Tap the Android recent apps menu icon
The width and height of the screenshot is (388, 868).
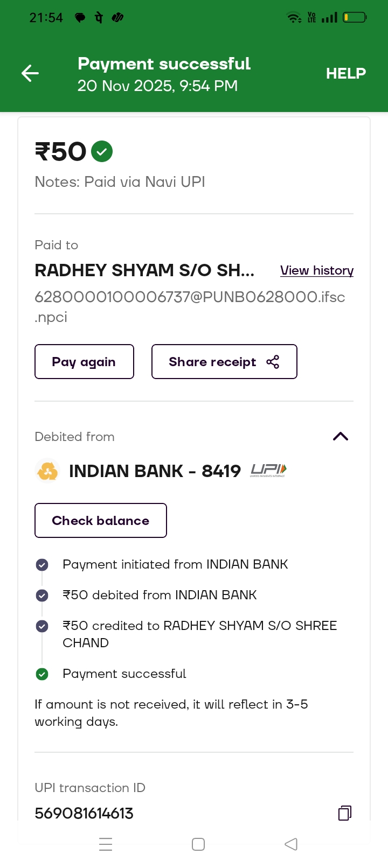pos(106,844)
